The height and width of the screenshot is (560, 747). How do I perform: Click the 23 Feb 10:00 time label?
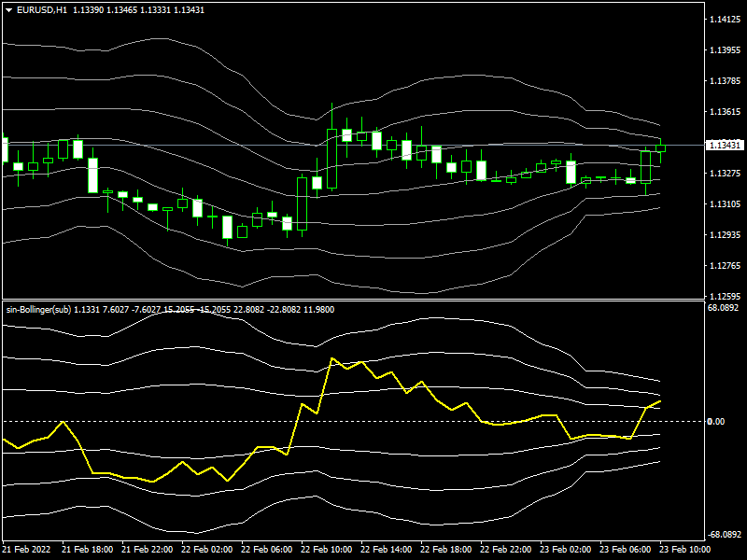point(684,550)
